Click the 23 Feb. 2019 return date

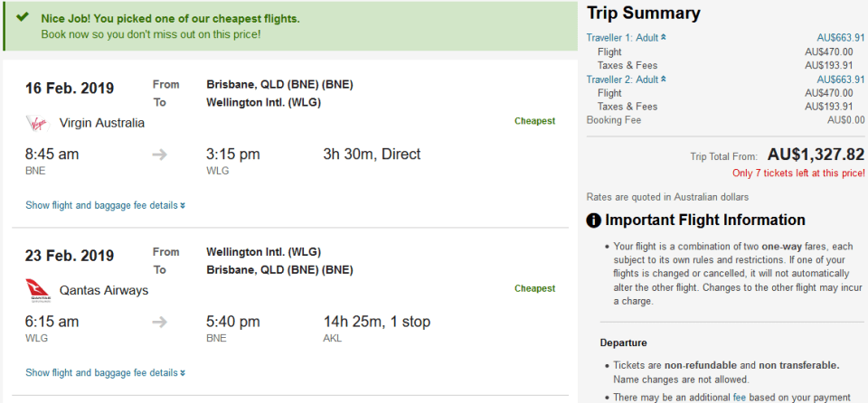point(70,256)
